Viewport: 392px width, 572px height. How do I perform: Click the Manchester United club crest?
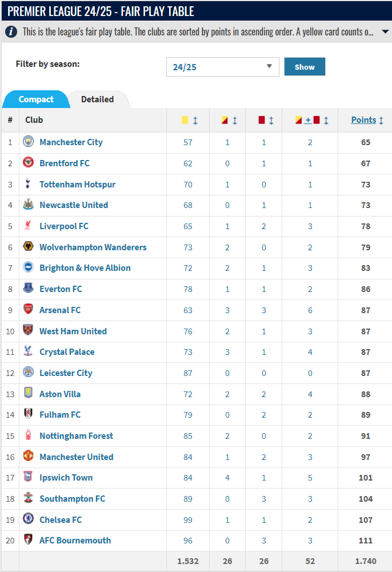(x=28, y=456)
